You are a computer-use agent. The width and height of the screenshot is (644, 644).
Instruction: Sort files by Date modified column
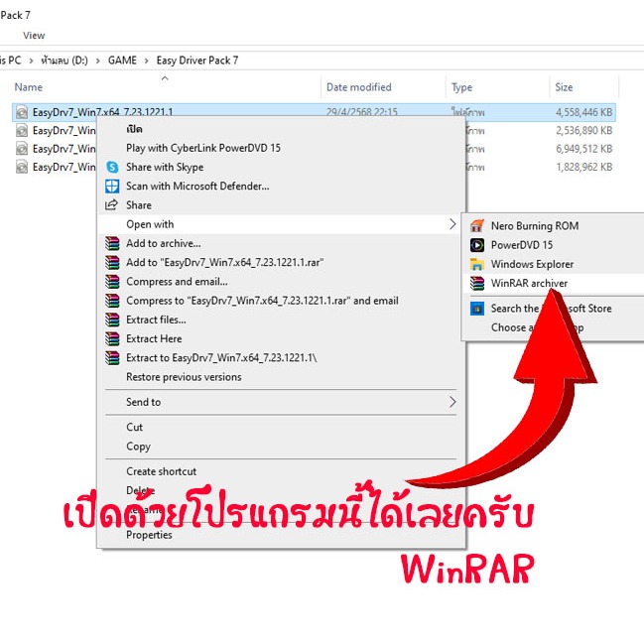[x=358, y=87]
